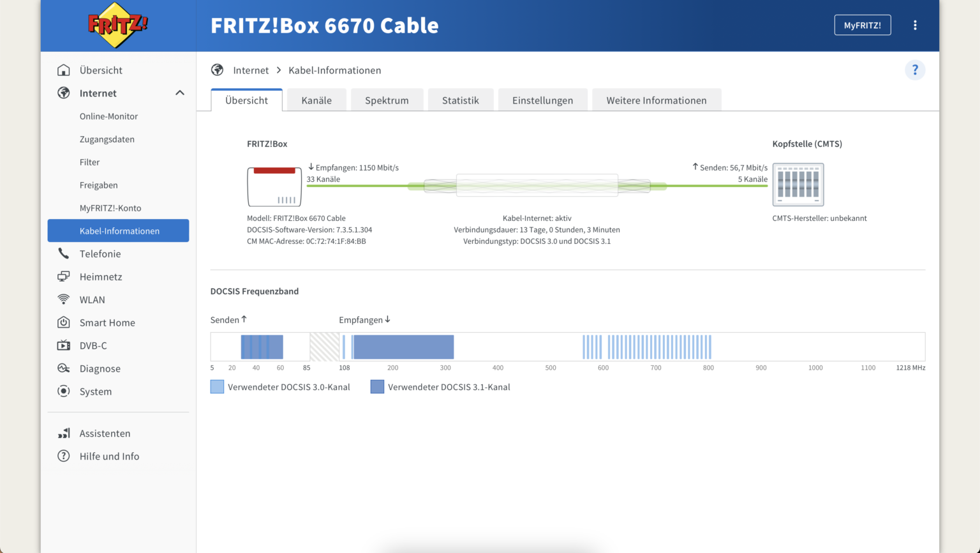Click the WLAN wireless icon
This screenshot has height=553, width=980.
point(64,299)
